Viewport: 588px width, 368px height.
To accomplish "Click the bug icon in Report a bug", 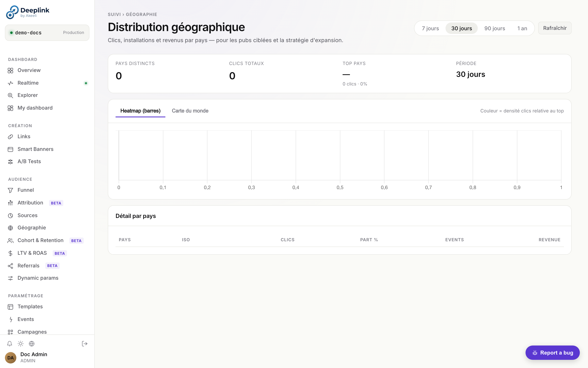I will click(x=535, y=353).
